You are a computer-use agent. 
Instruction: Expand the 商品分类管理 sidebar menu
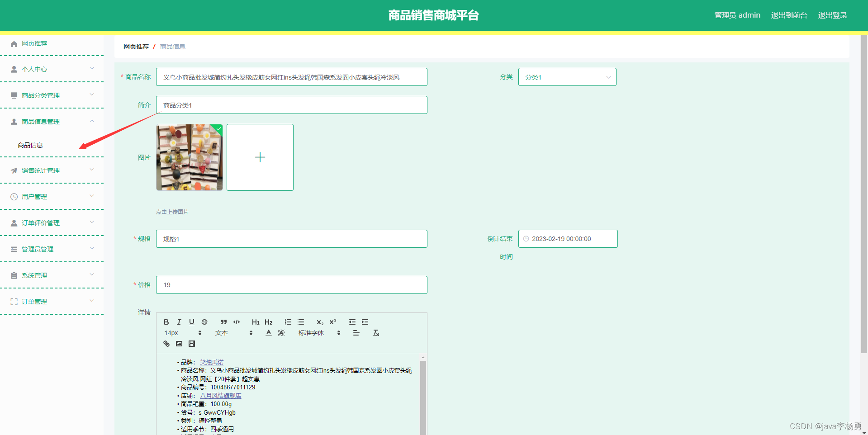[92, 95]
